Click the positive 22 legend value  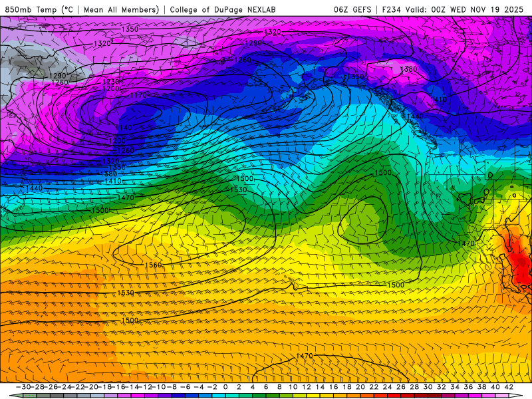374,387
